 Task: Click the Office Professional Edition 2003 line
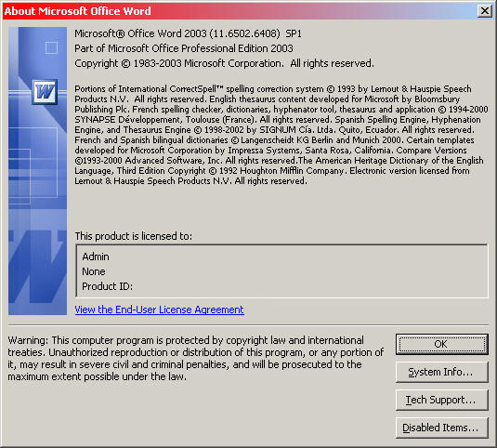(x=184, y=48)
